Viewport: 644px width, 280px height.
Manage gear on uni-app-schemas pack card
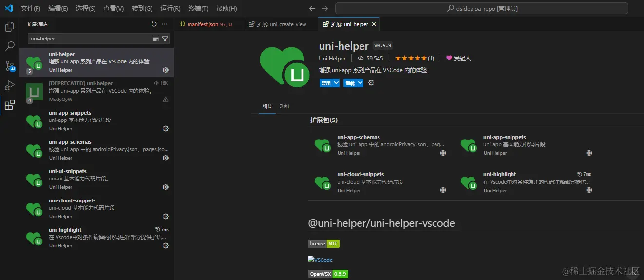tap(443, 153)
